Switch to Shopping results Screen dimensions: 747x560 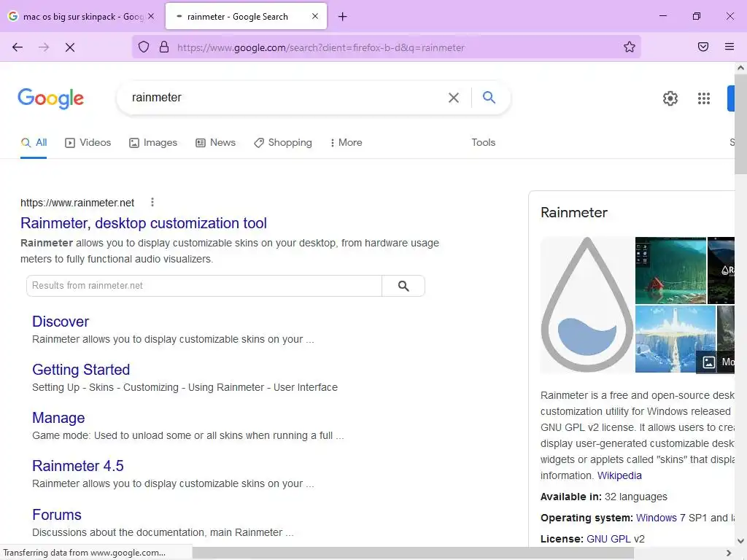pos(283,142)
